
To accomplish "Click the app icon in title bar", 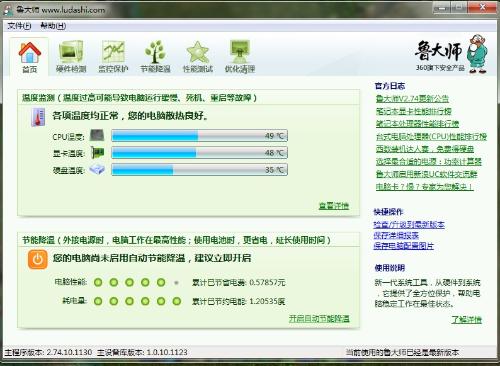I will (x=8, y=10).
